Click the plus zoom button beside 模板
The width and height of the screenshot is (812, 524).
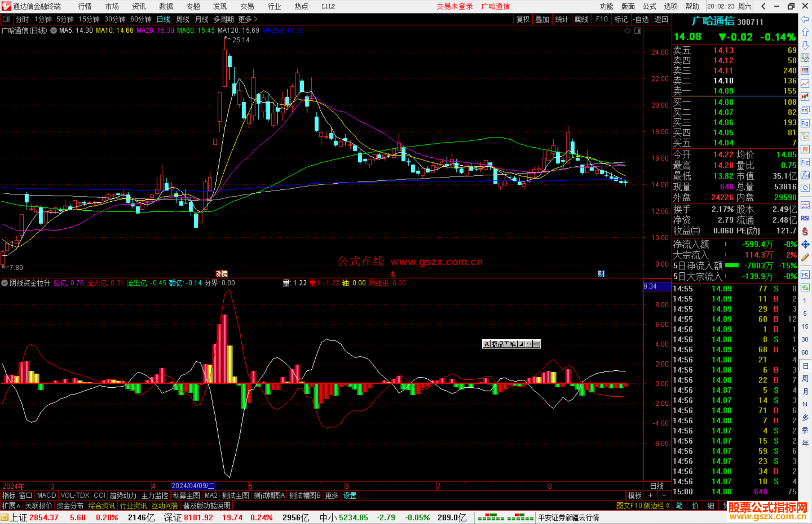[650, 495]
